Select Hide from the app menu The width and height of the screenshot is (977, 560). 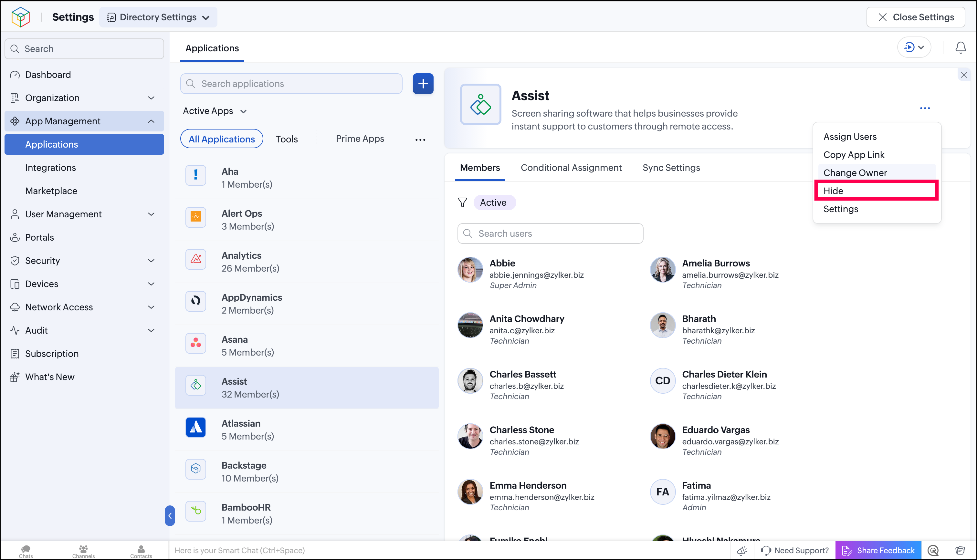tap(877, 191)
